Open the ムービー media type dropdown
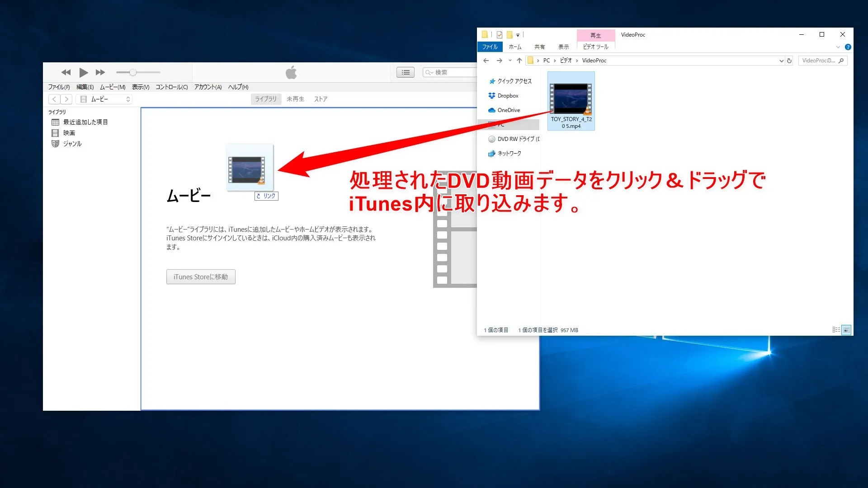Screen dimensions: 868x488 point(104,99)
